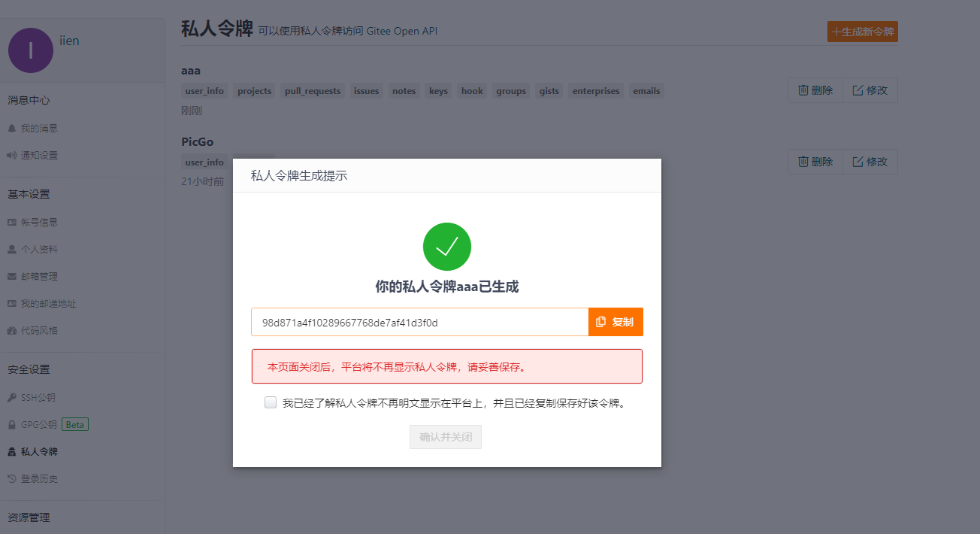Image resolution: width=980 pixels, height=534 pixels.
Task: Click the aaa token name
Action: coord(191,70)
